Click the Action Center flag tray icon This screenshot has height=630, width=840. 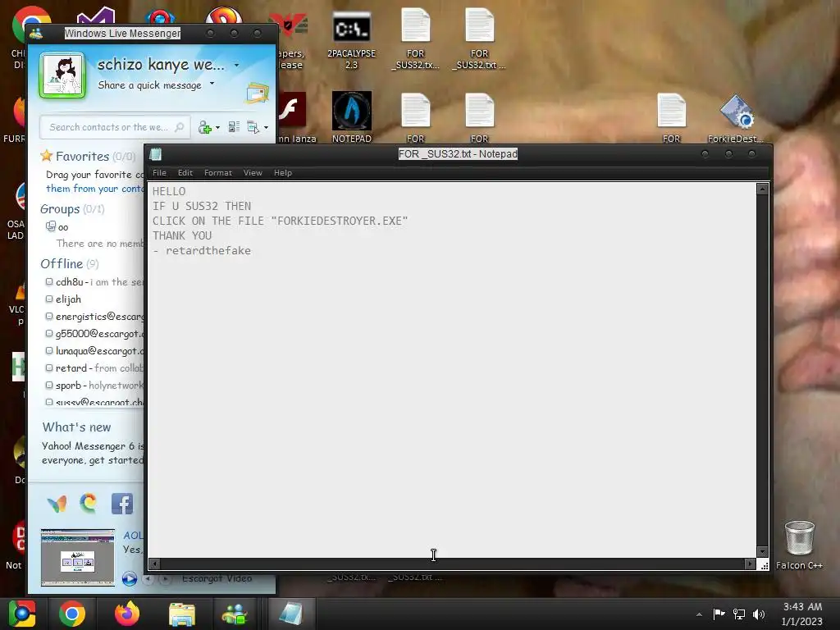[719, 614]
